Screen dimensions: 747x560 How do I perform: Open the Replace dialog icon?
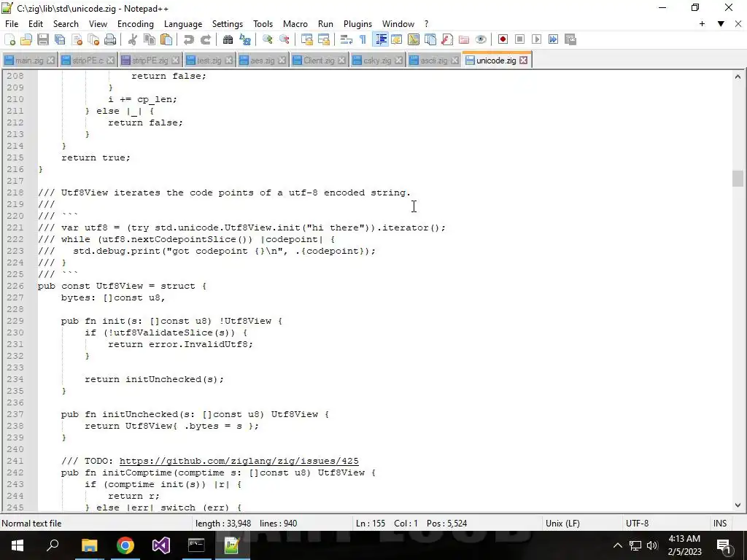coord(245,39)
